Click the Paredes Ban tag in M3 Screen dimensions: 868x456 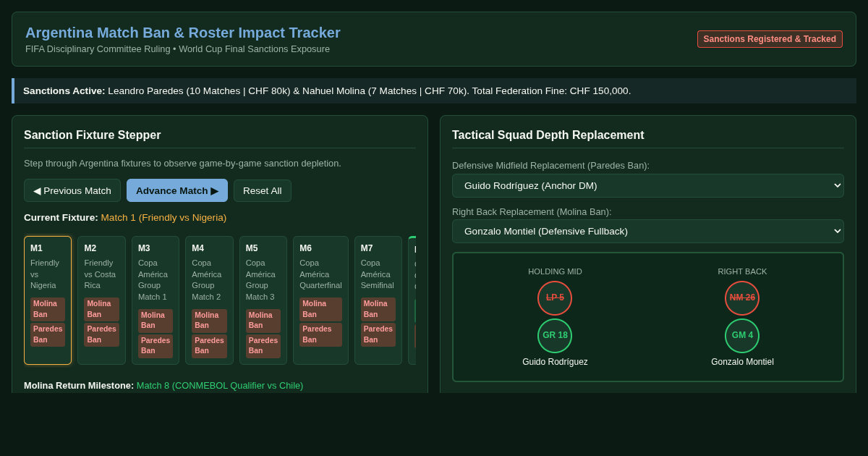156,346
